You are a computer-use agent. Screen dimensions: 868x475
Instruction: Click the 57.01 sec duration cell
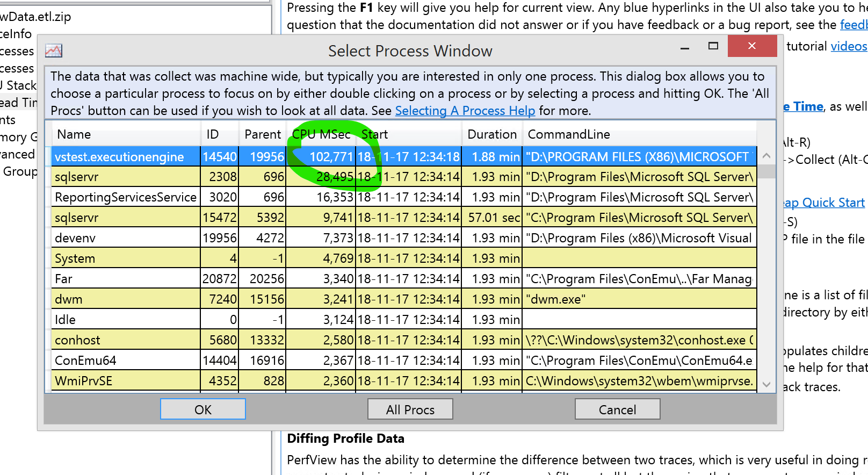point(491,218)
